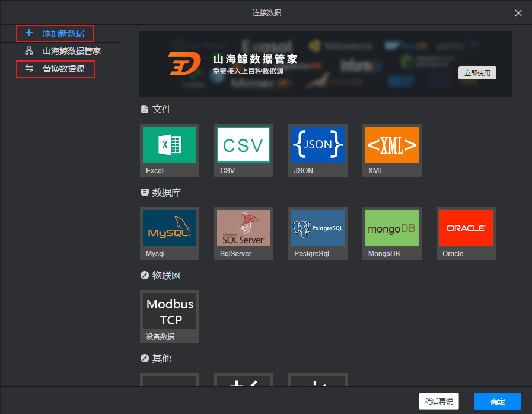Select the XML data source icon

[392, 145]
